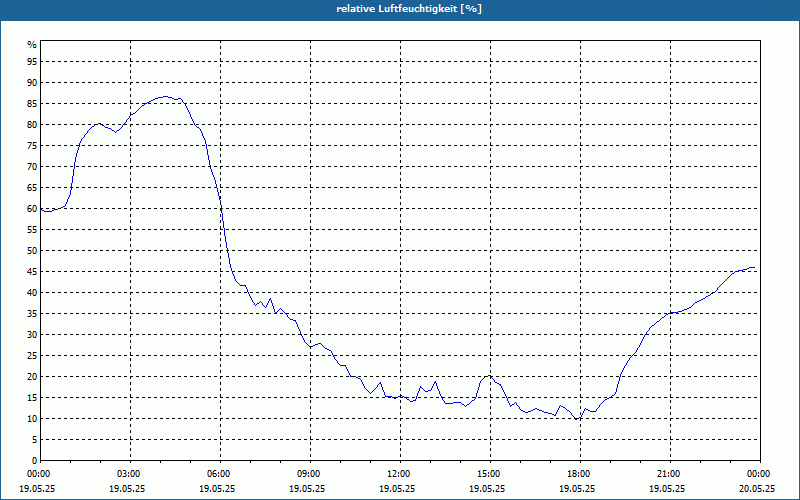Select the y-axis value "35"
This screenshot has width=800, height=500.
point(32,314)
